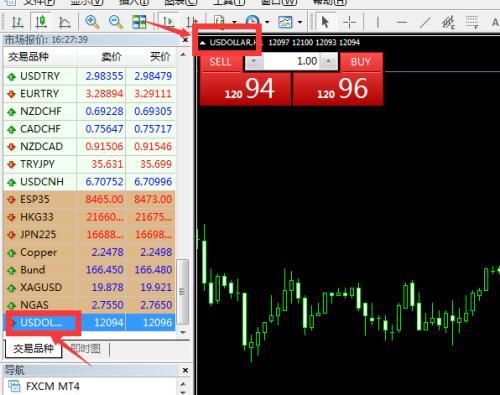Switch to the line chart icon
This screenshot has width=500, height=395.
64,22
